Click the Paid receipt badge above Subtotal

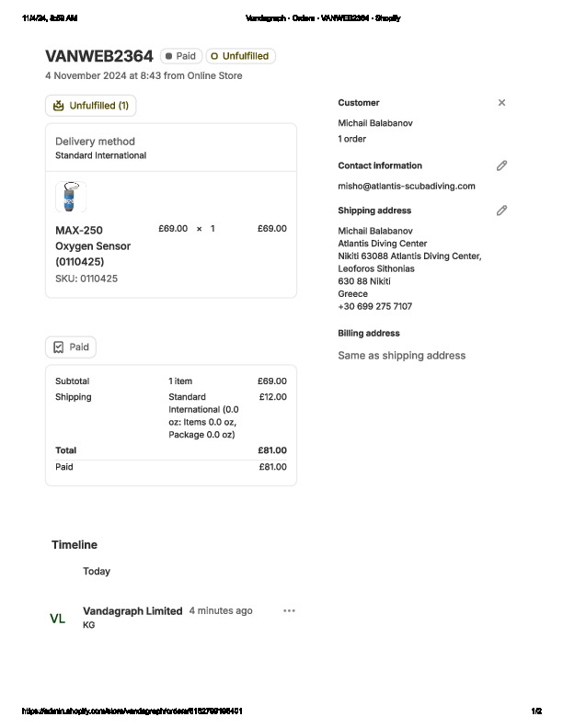tap(71, 347)
